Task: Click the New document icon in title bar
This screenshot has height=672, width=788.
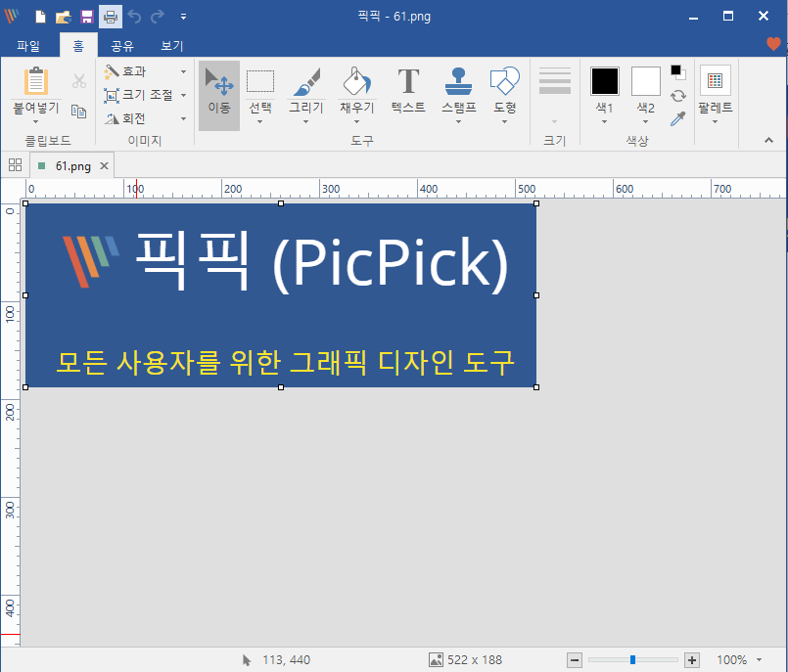Action: pos(40,17)
